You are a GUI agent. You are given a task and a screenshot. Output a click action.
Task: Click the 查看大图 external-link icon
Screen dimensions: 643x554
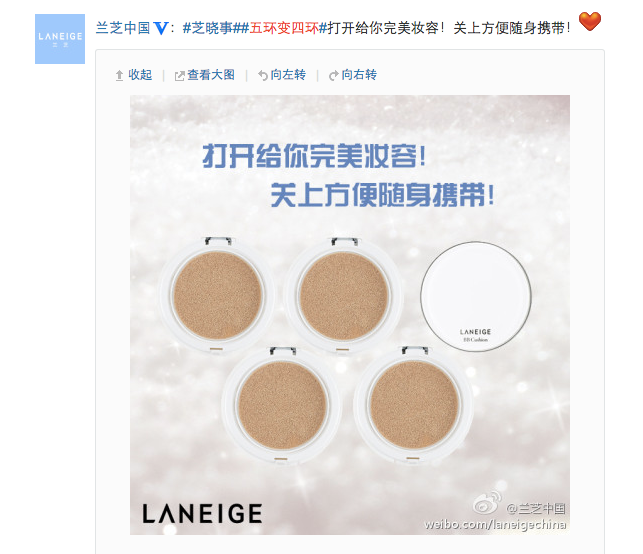click(180, 76)
